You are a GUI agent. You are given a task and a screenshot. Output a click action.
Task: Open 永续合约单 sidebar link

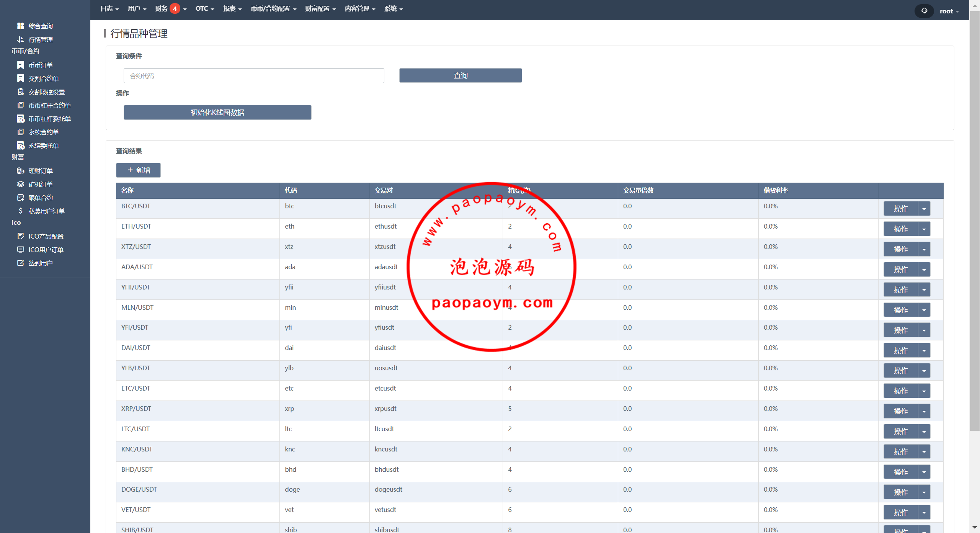(x=44, y=132)
